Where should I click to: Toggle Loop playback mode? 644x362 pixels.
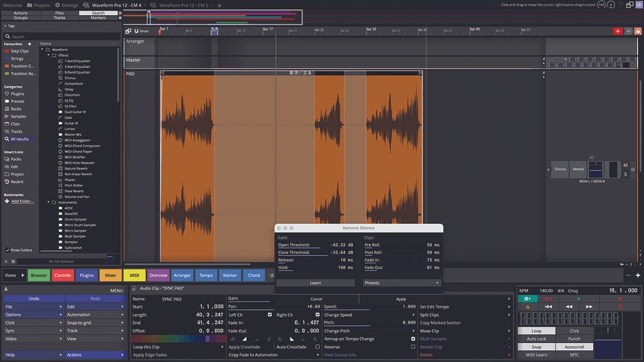pyautogui.click(x=536, y=331)
